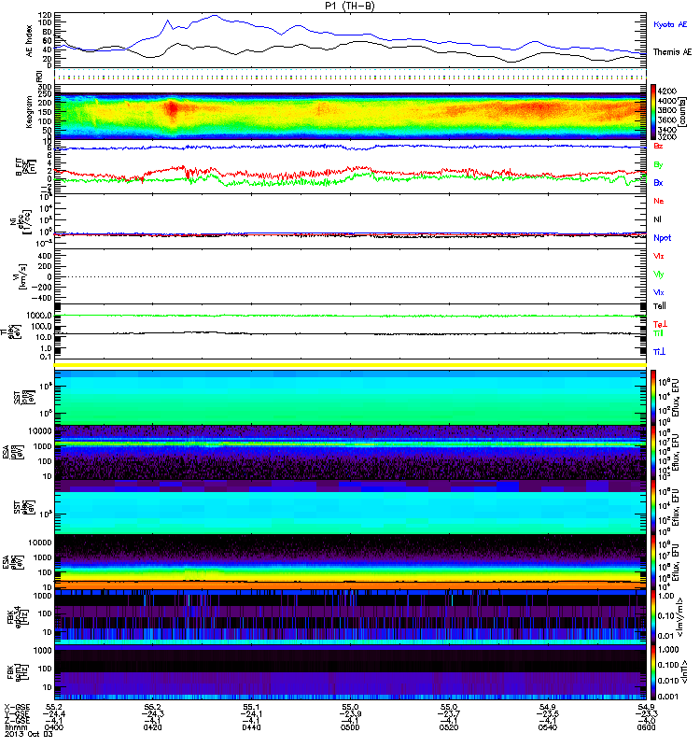Click the 0440 time tick label

[x=251, y=727]
